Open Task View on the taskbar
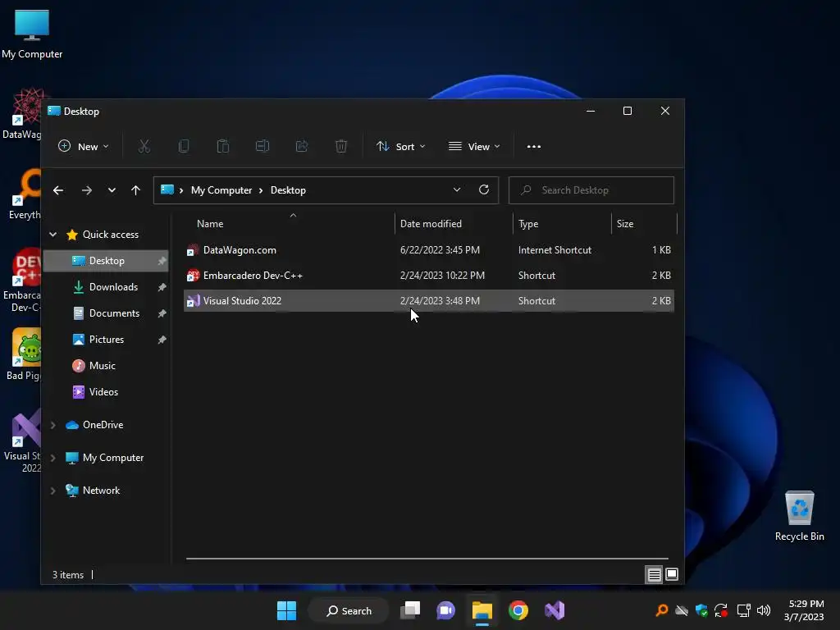Viewport: 840px width, 630px height. 410,610
